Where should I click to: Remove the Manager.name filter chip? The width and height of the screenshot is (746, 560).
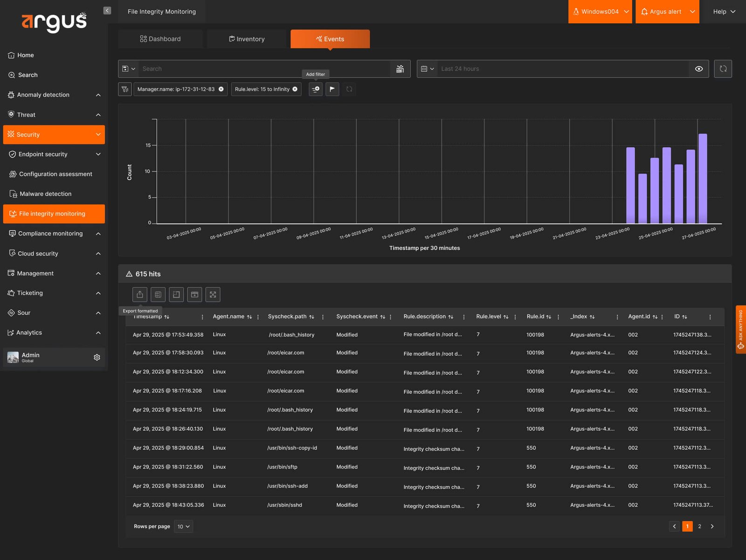pos(221,89)
